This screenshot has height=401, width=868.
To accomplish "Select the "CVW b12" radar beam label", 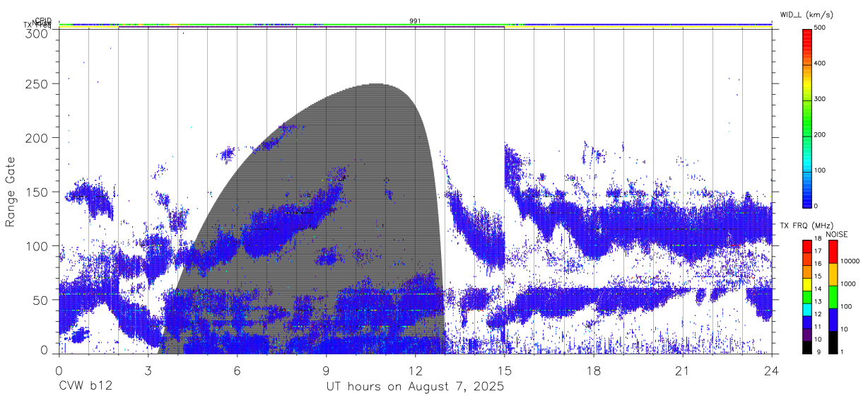I will click(86, 387).
